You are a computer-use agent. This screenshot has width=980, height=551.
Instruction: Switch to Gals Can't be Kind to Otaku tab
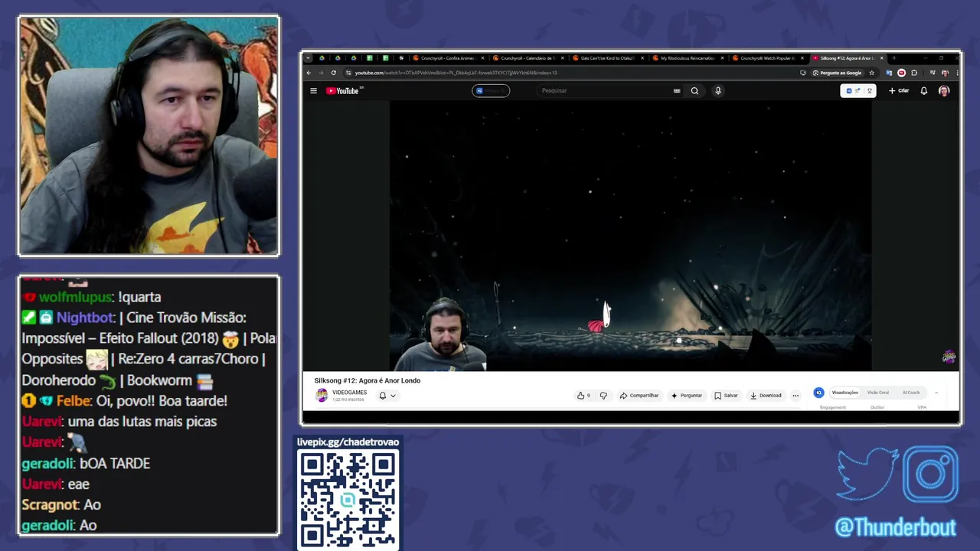tap(608, 58)
